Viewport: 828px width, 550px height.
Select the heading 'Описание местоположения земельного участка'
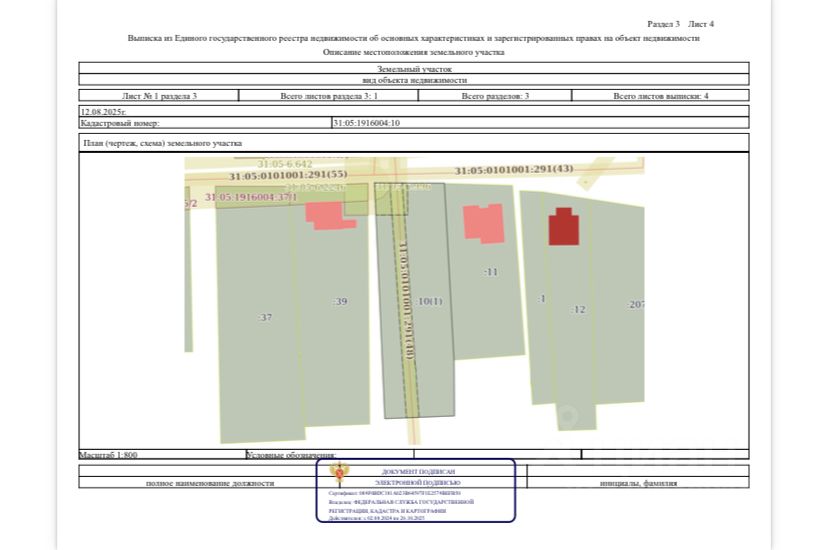click(413, 52)
